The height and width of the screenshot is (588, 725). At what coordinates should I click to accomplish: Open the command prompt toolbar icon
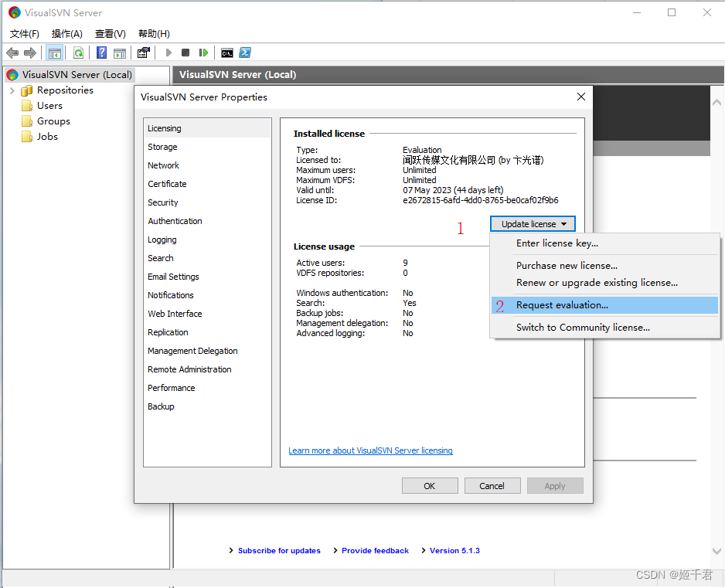227,53
